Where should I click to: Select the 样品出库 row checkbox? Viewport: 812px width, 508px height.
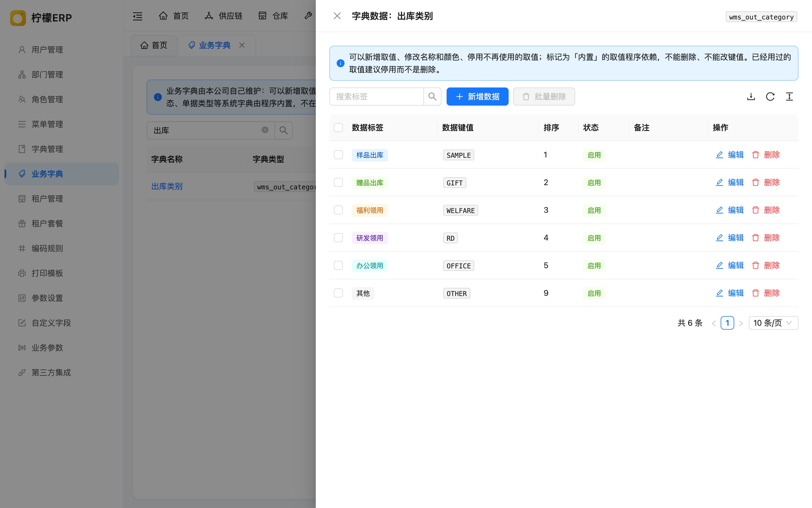tap(338, 155)
